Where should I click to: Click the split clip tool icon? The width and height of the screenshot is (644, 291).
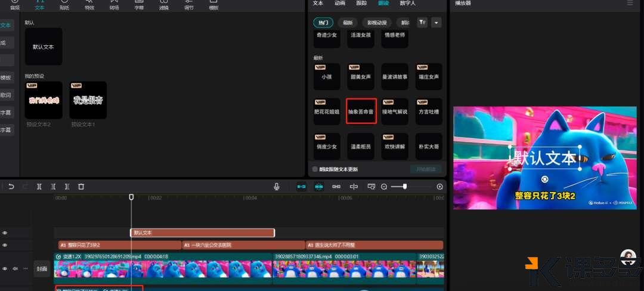[39, 187]
